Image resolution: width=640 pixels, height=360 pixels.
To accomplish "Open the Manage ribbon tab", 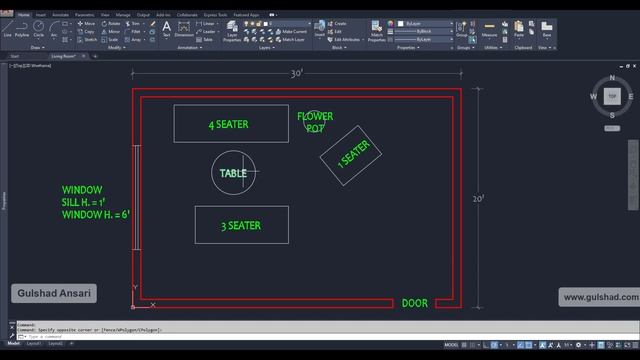I will (123, 15).
